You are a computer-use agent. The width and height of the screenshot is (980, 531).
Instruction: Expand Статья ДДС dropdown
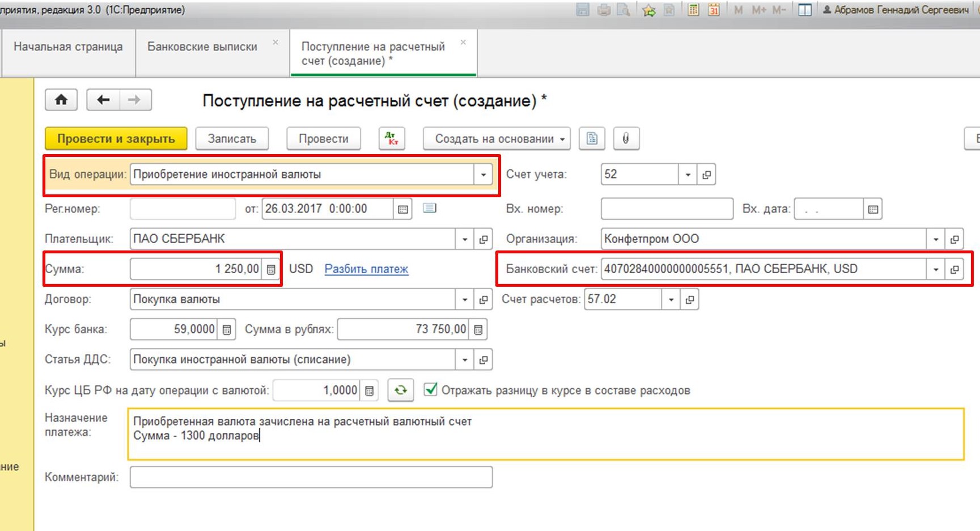click(x=465, y=360)
